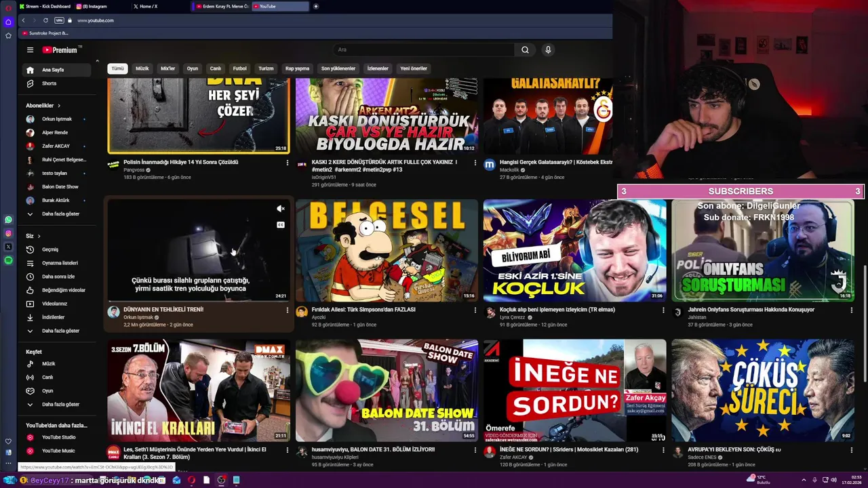Open BELGESEL Fırıldak Ailesi thumbnail

[387, 250]
